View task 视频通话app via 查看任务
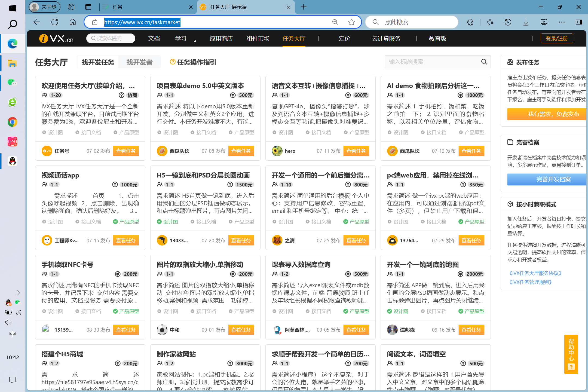This screenshot has height=392, width=588. pos(126,240)
